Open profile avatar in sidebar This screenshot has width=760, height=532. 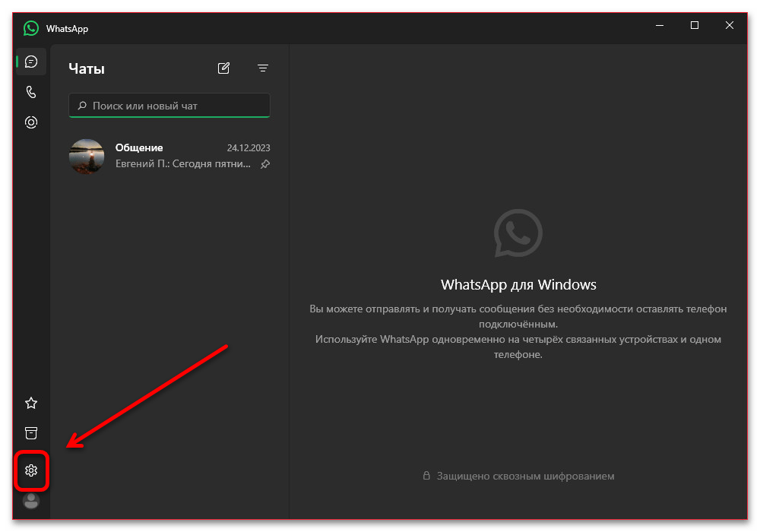click(31, 501)
